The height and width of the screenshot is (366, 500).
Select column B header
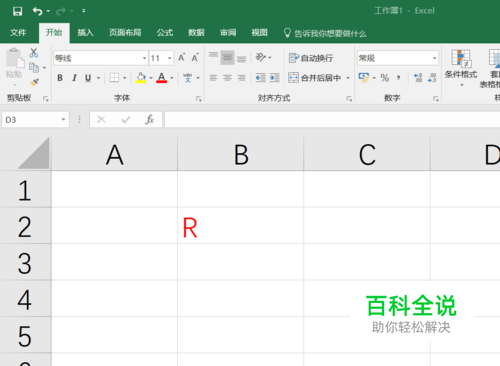[x=241, y=154]
